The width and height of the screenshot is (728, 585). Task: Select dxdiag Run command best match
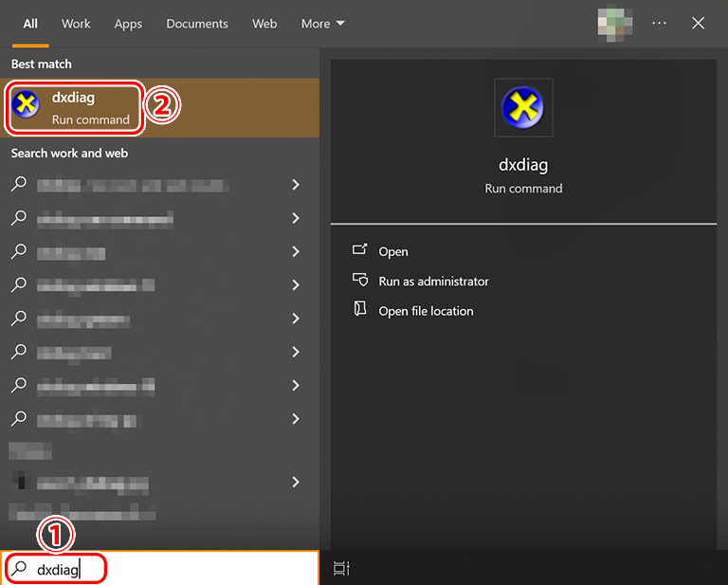coord(159,108)
